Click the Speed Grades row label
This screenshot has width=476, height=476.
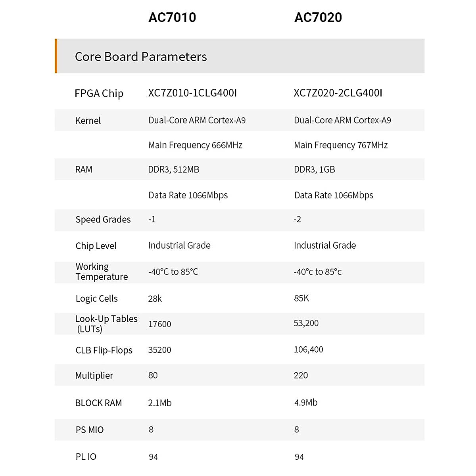pos(103,220)
